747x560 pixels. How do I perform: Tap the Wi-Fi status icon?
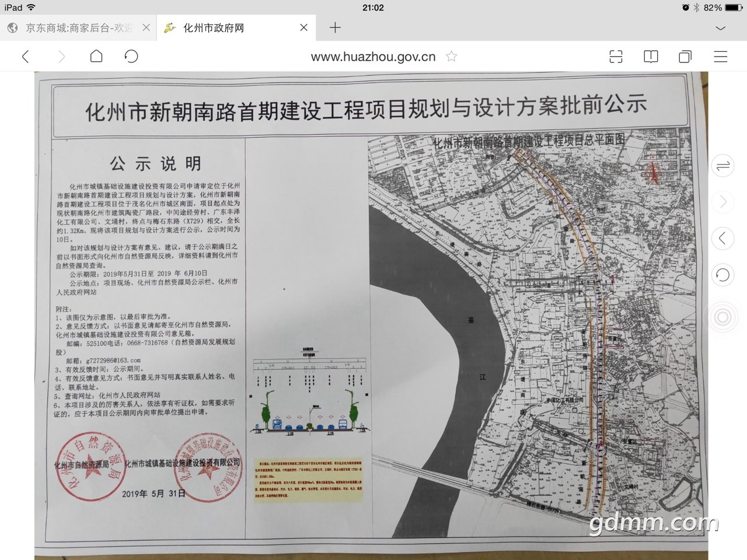pyautogui.click(x=30, y=8)
